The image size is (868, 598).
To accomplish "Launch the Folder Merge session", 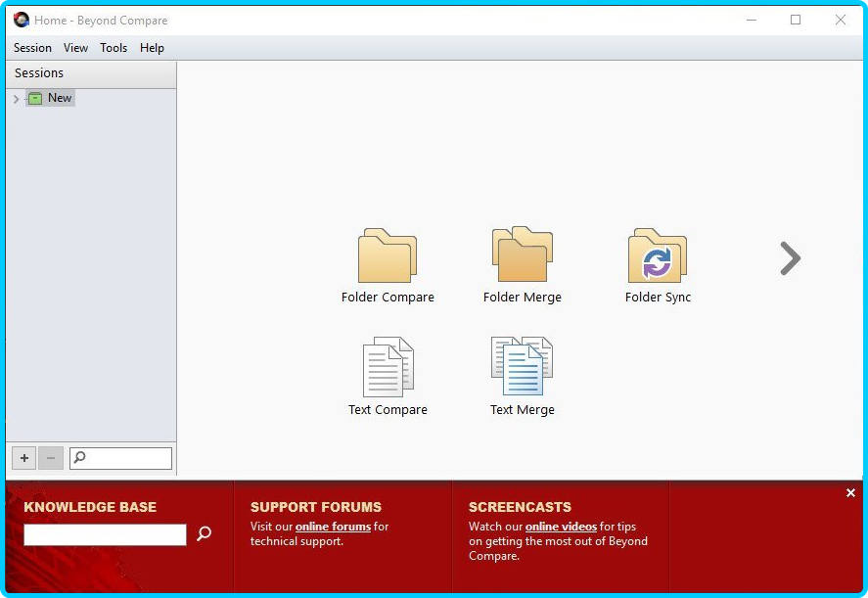I will [522, 266].
